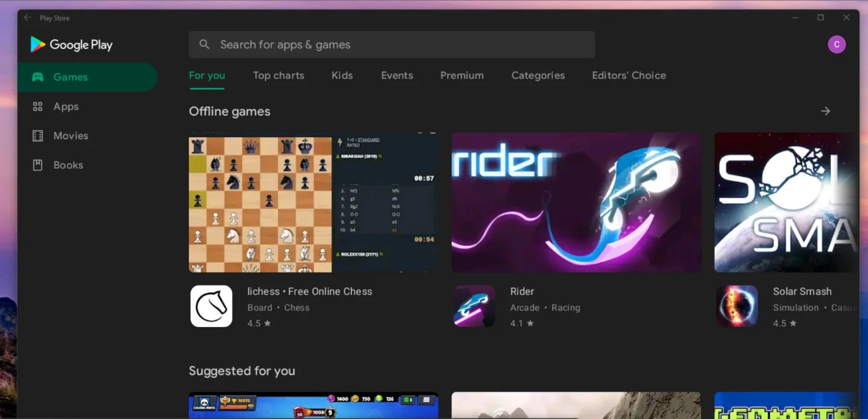Click the back arrow in title bar
Viewport: 868px width, 419px height.
click(x=27, y=18)
